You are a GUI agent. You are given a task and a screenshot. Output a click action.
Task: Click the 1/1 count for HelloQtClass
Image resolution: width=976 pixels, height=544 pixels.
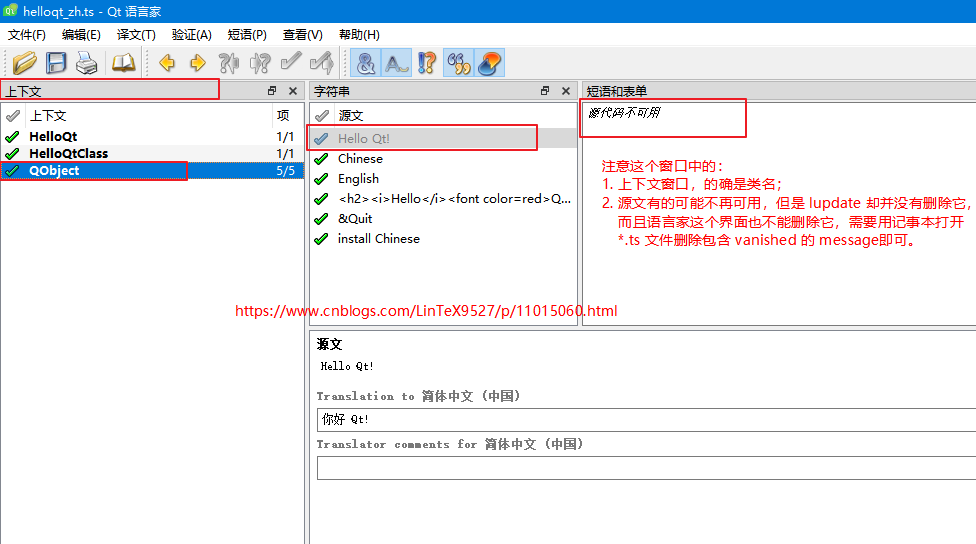(285, 153)
